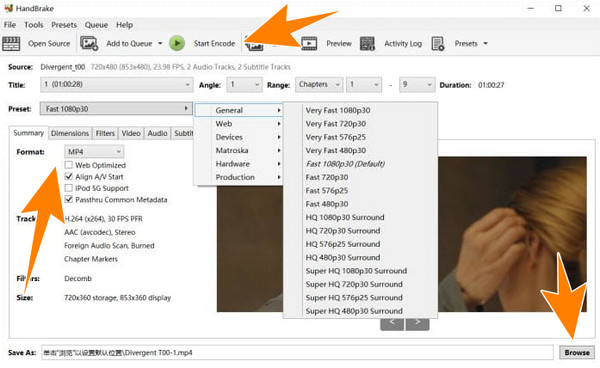Expand the Production preset category
This screenshot has width=600, height=368.
click(x=239, y=177)
